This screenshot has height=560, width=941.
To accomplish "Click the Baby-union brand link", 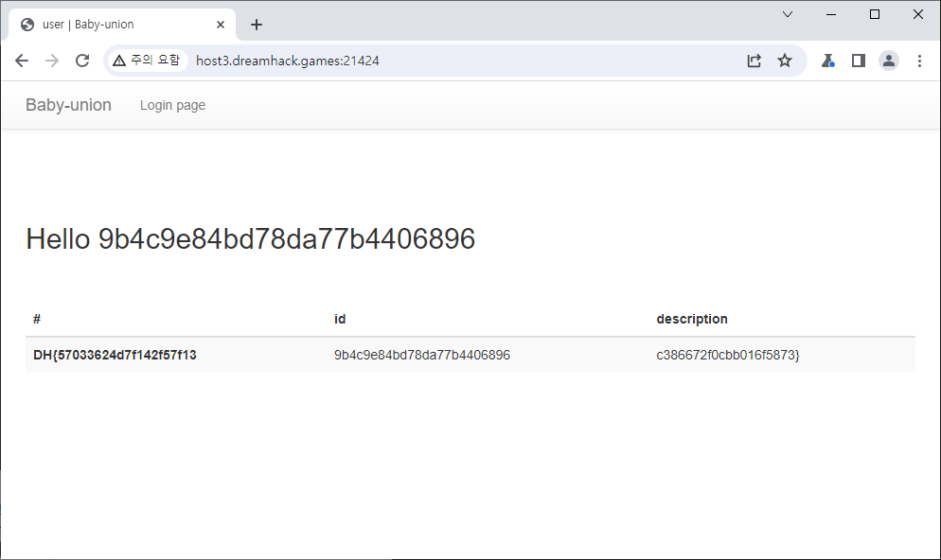I will click(68, 105).
